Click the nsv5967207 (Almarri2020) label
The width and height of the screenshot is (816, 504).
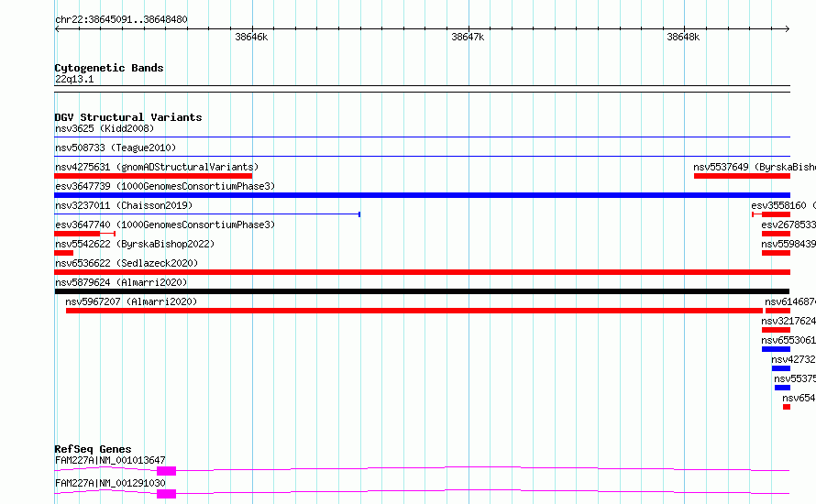(x=131, y=301)
